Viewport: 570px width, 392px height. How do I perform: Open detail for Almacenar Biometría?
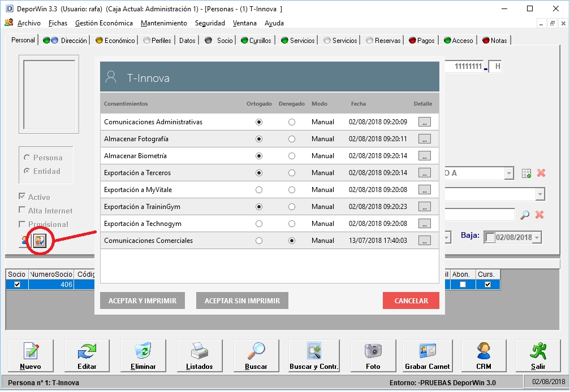point(424,156)
